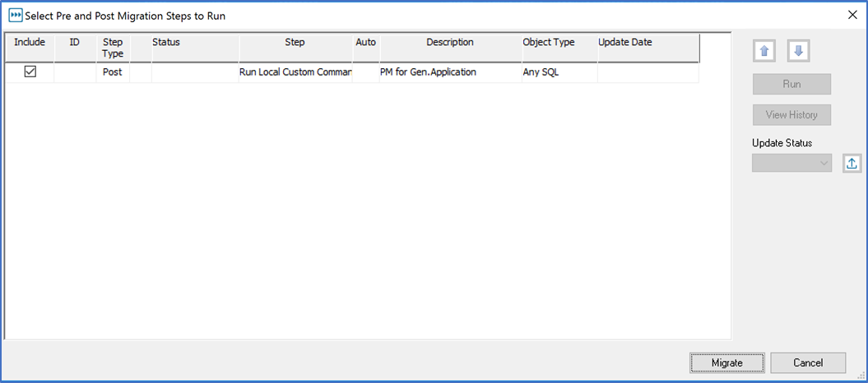The height and width of the screenshot is (383, 868).
Task: Click the Description column header
Action: tap(450, 48)
